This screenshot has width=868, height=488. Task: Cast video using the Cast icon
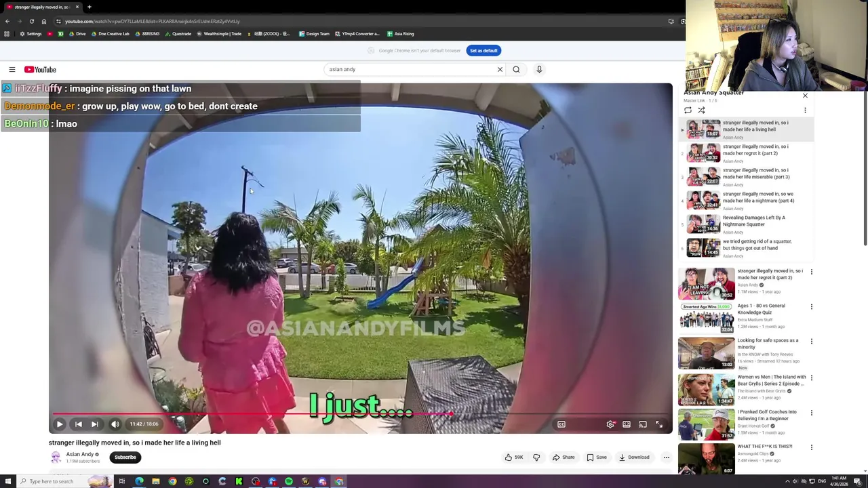click(x=642, y=424)
